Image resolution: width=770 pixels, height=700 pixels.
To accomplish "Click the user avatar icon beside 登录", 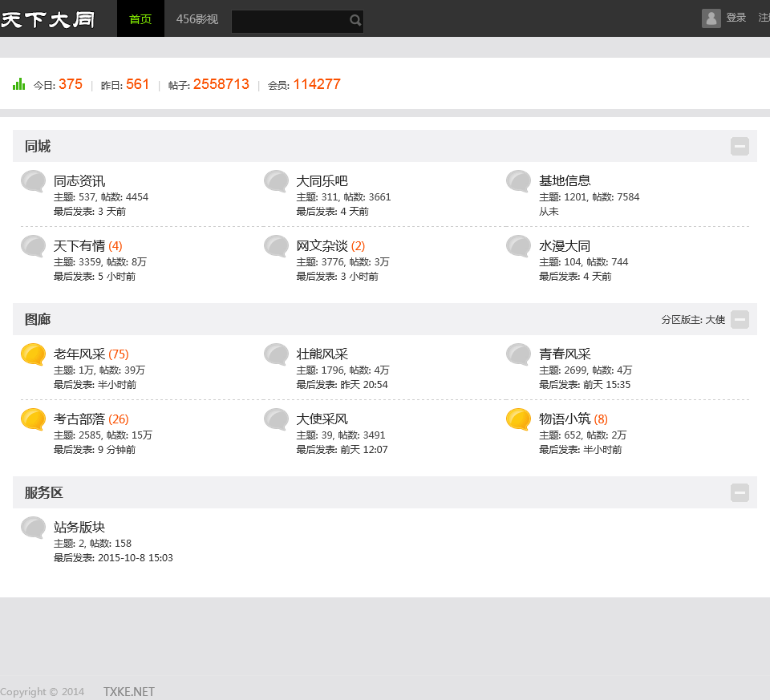I will coord(711,18).
